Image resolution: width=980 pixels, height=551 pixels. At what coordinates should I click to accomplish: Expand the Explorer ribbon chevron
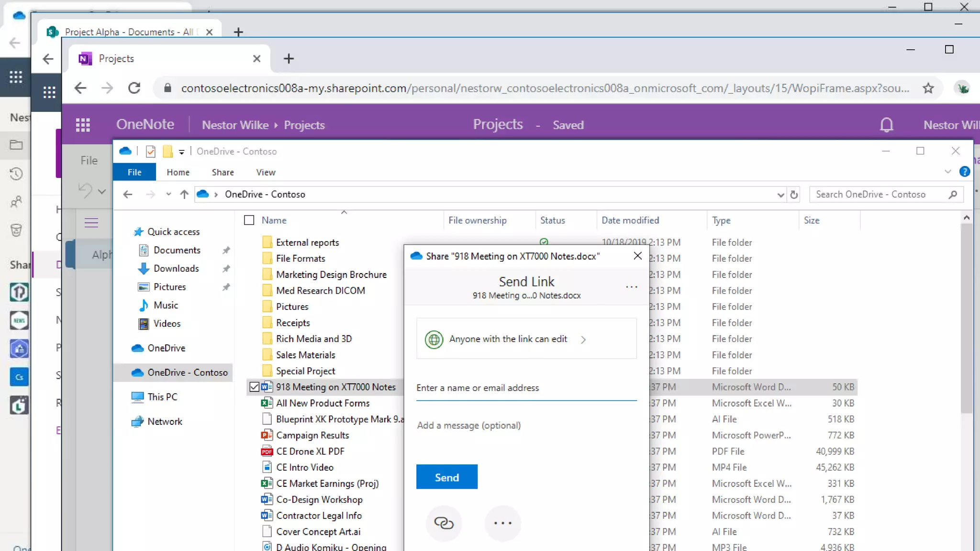947,172
